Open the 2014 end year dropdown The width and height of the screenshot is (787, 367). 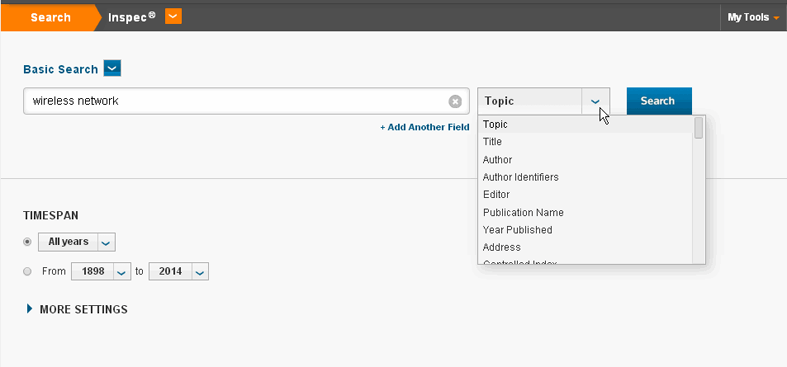pyautogui.click(x=178, y=272)
